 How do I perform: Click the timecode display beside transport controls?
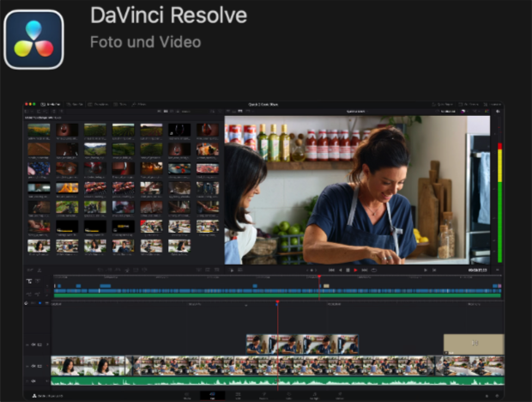(x=477, y=271)
